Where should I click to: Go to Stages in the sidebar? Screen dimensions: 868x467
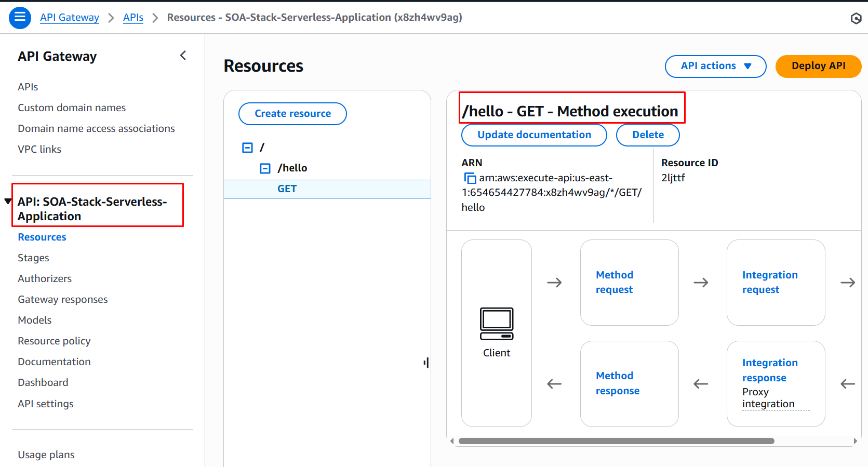click(x=33, y=258)
